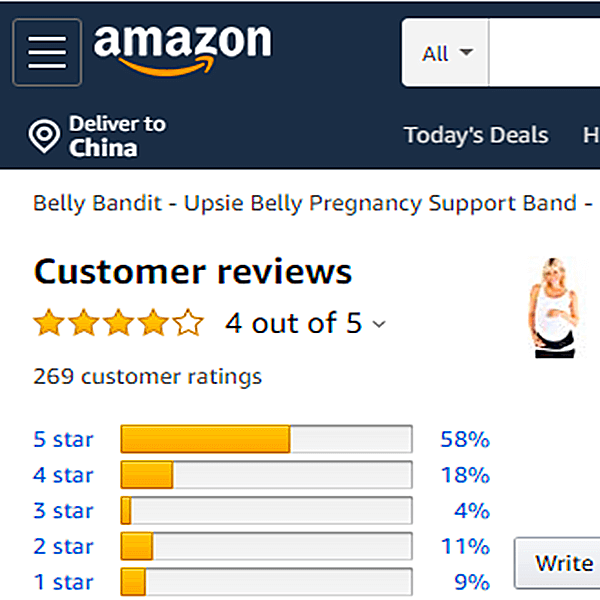
Task: Filter reviews by 4 star link
Action: pos(63,475)
